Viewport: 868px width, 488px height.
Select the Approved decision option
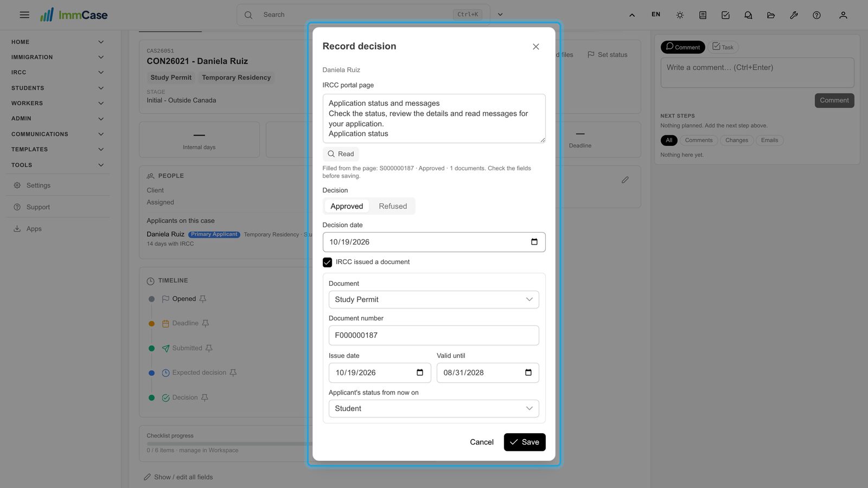(347, 206)
